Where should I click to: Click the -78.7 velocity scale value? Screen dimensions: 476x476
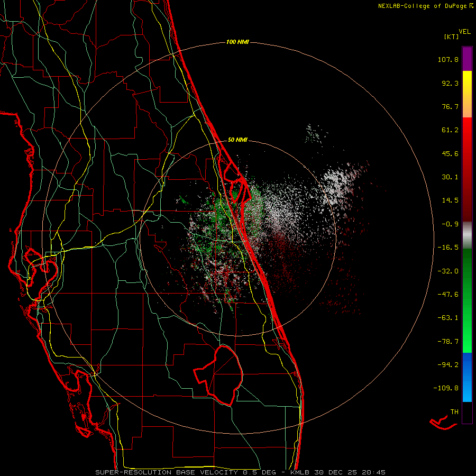tap(448, 342)
